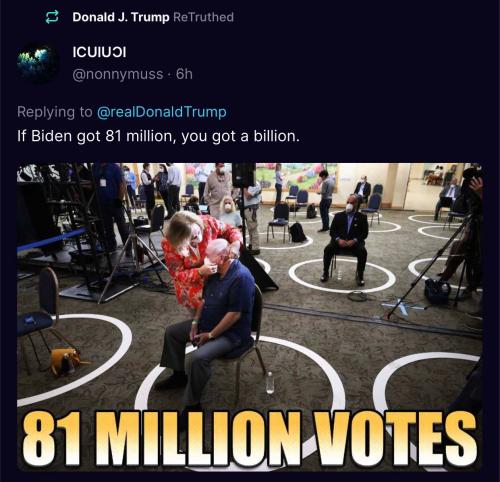Open the @nonnymuss handle

[x=118, y=74]
